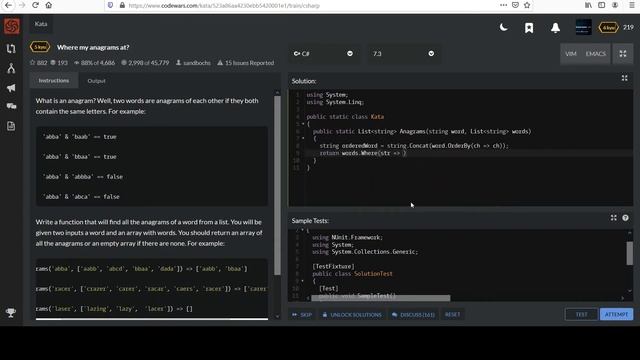Click the browser home icon
The image size is (640, 360).
coord(49,5)
